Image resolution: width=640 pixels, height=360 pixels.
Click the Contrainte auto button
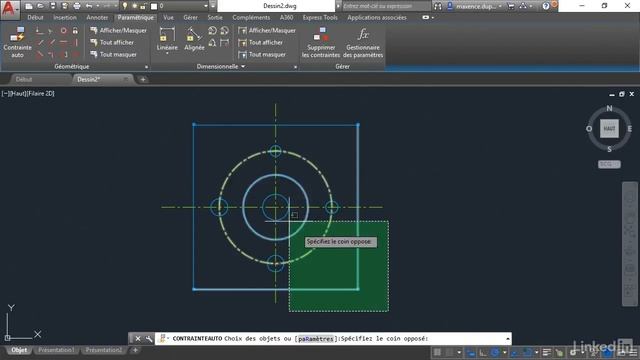[x=17, y=42]
